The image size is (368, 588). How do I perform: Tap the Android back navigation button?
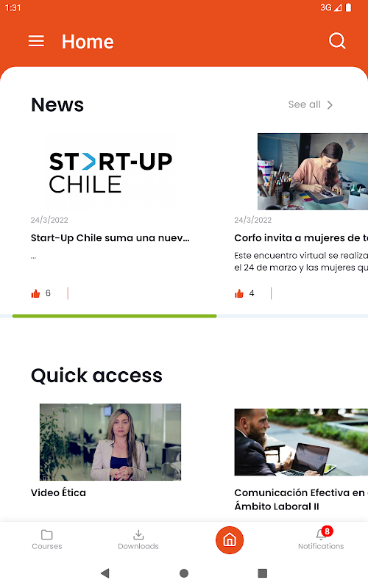click(105, 573)
